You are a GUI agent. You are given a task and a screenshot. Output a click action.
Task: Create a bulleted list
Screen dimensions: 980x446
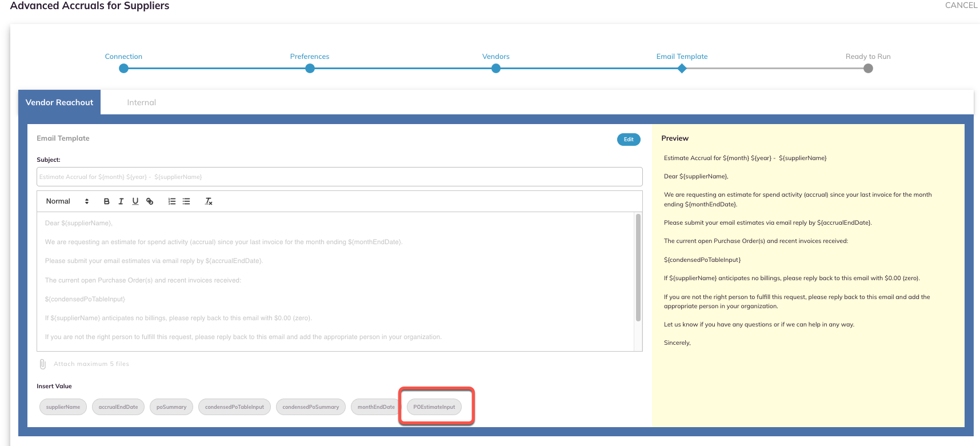pos(186,201)
